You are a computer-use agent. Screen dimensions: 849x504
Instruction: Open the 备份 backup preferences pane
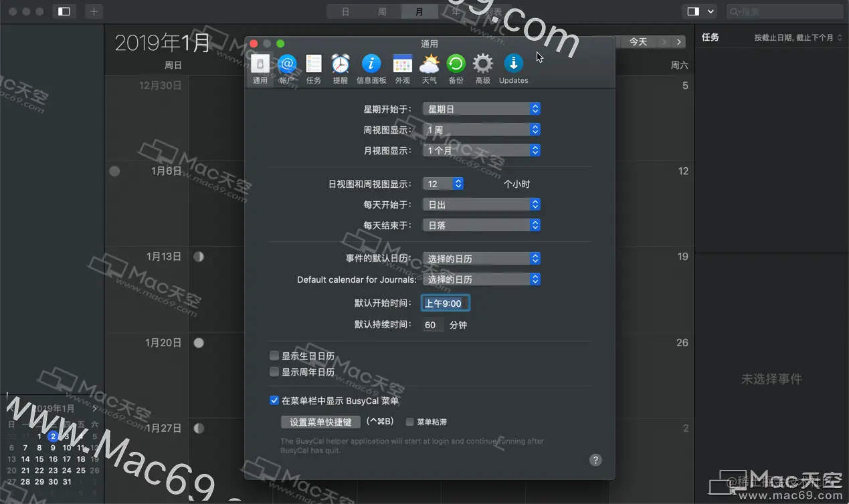[x=456, y=70]
